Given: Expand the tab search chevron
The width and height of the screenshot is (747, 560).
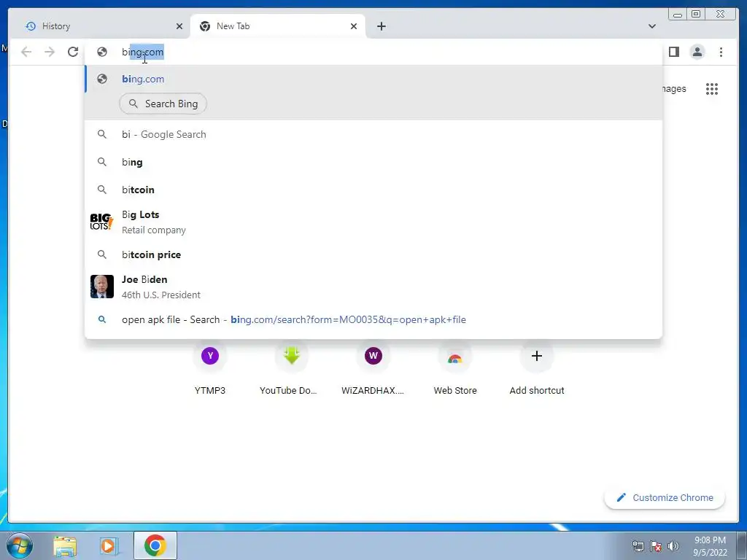Looking at the screenshot, I should pyautogui.click(x=652, y=26).
